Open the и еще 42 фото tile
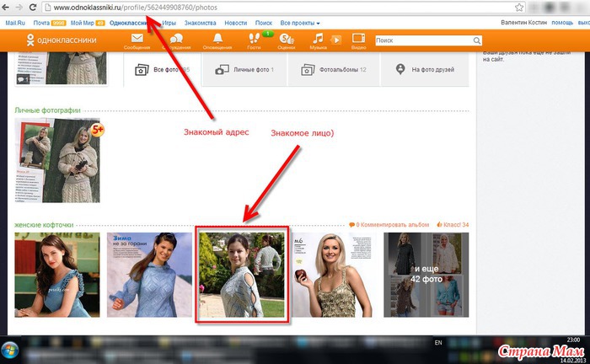The width and height of the screenshot is (590, 364). tap(426, 275)
